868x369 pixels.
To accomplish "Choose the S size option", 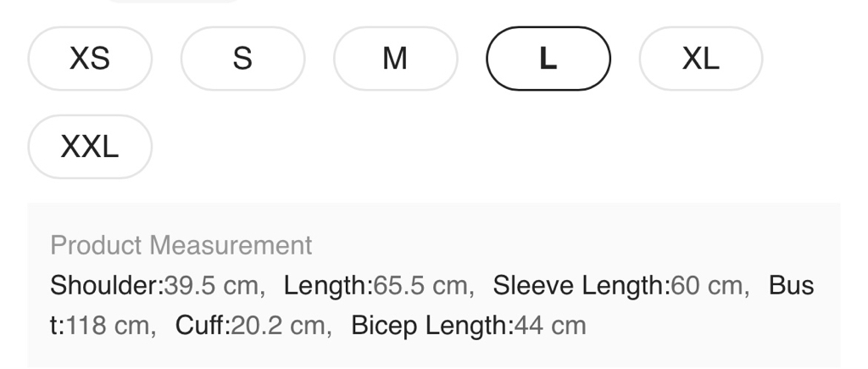I will [x=242, y=59].
